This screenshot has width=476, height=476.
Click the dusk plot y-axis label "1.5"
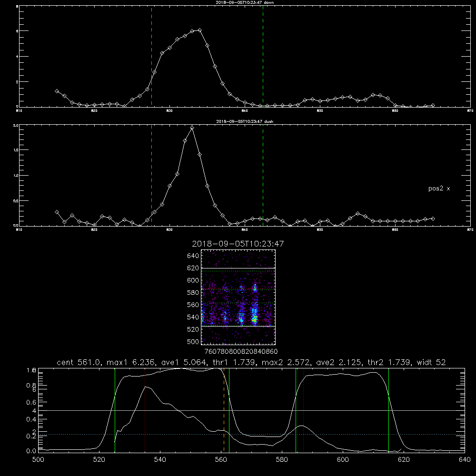click(x=16, y=150)
